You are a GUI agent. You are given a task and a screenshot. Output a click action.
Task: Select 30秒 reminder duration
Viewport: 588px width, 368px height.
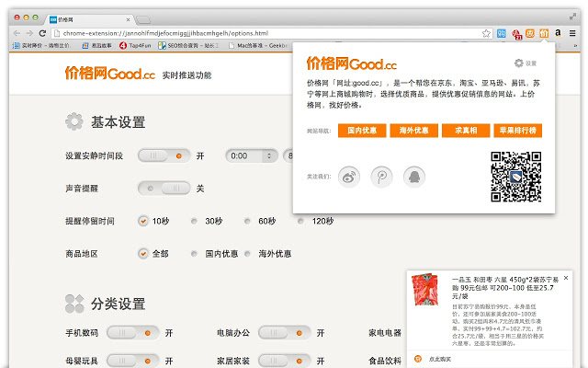(194, 221)
